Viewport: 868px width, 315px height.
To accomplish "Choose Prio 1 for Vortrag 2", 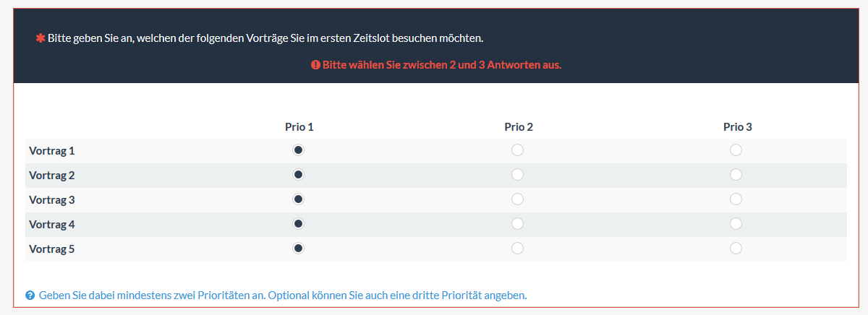I will 299,175.
